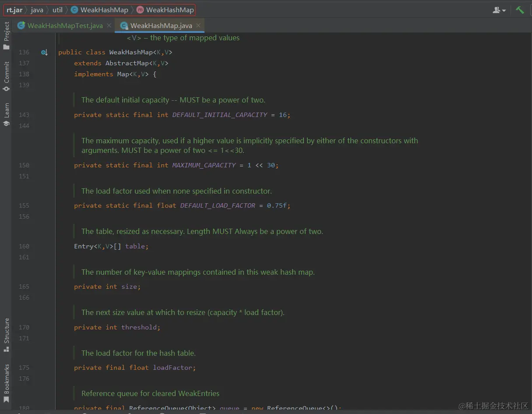This screenshot has width=532, height=414.
Task: Click doc comment 'The default initial capacity'
Action: coord(173,100)
